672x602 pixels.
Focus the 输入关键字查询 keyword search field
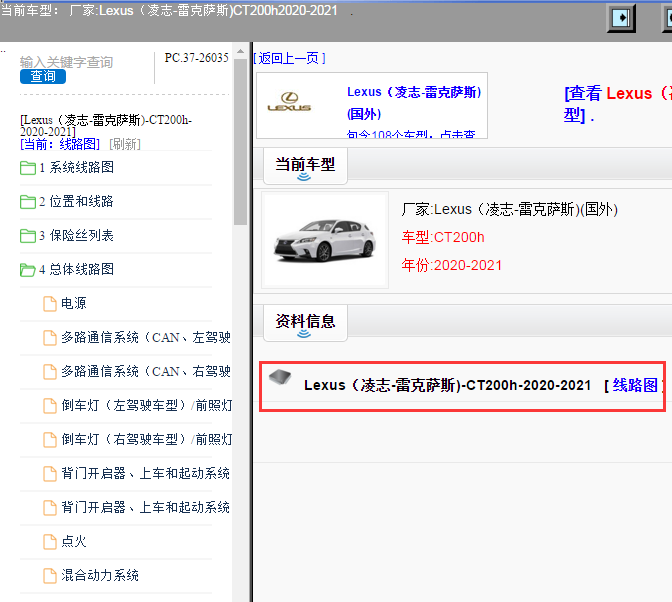[x=66, y=62]
